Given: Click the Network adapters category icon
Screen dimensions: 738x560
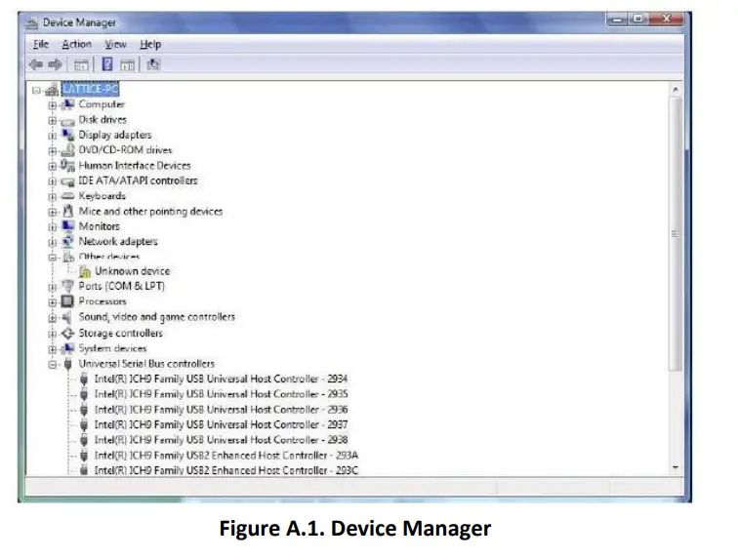Looking at the screenshot, I should pyautogui.click(x=67, y=242).
